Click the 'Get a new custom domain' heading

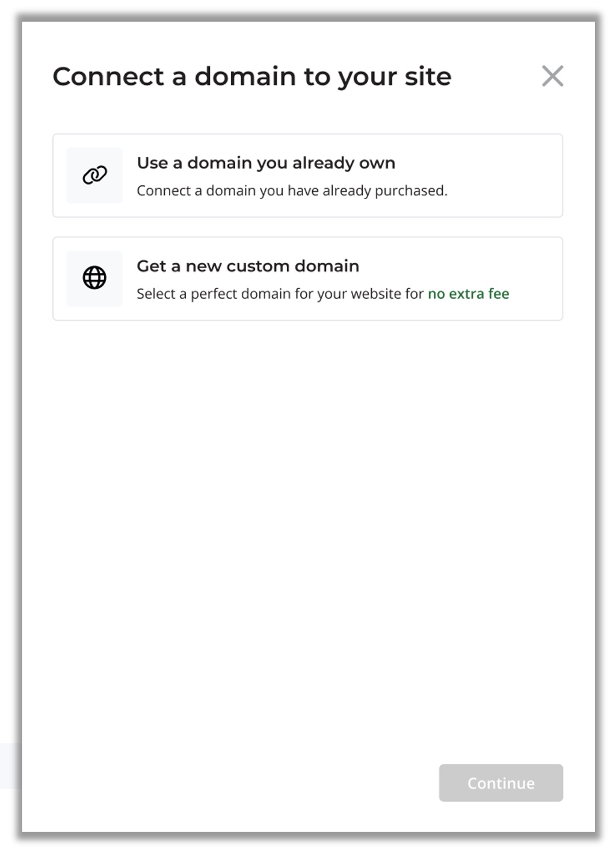pos(248,266)
